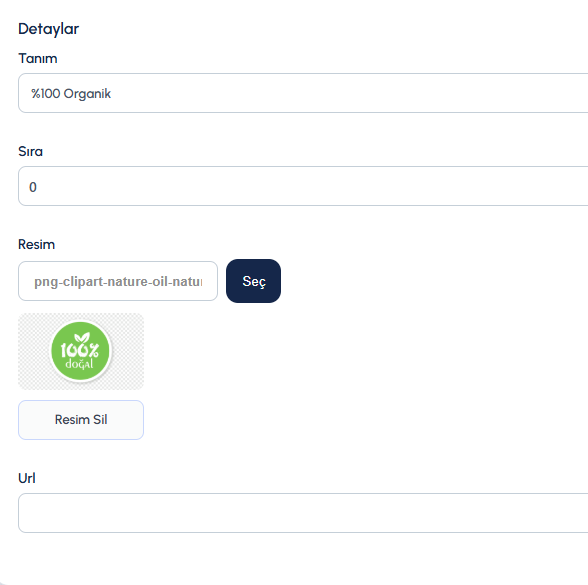Place cursor in '%100 Organik' text

[x=71, y=93]
